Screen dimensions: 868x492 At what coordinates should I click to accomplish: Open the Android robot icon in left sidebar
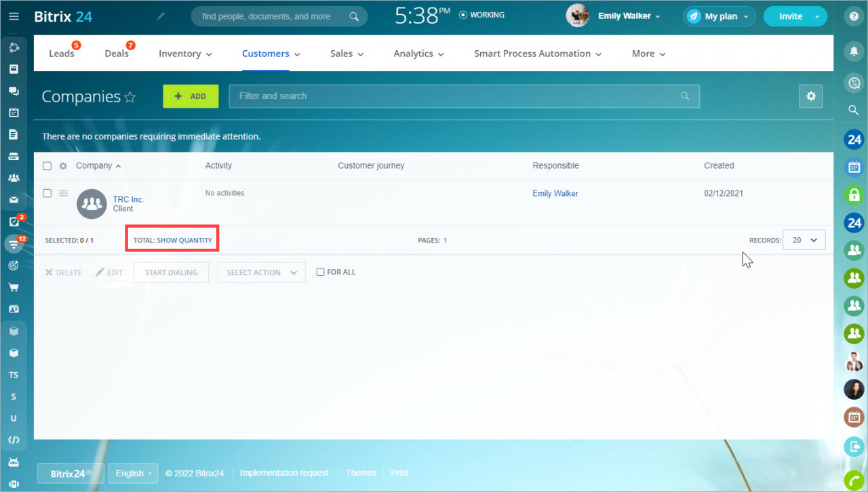[14, 462]
